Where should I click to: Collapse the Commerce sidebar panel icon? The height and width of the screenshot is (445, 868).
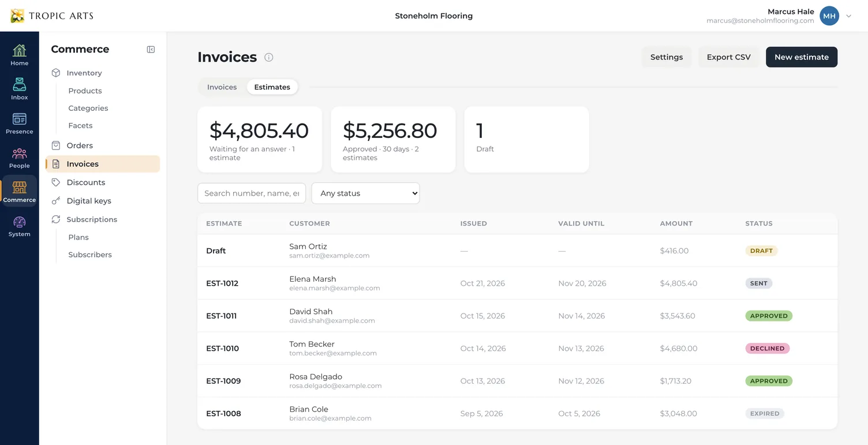click(151, 50)
